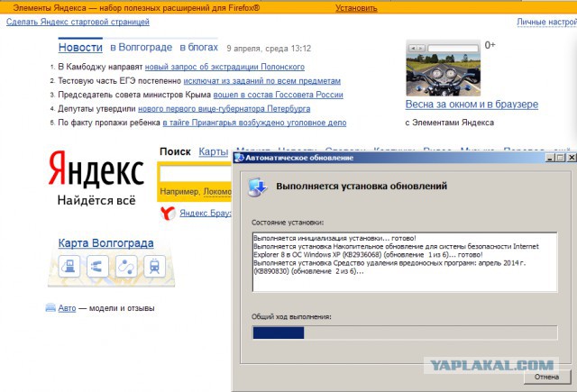Click the blue car icon beside Авто

tap(50, 308)
